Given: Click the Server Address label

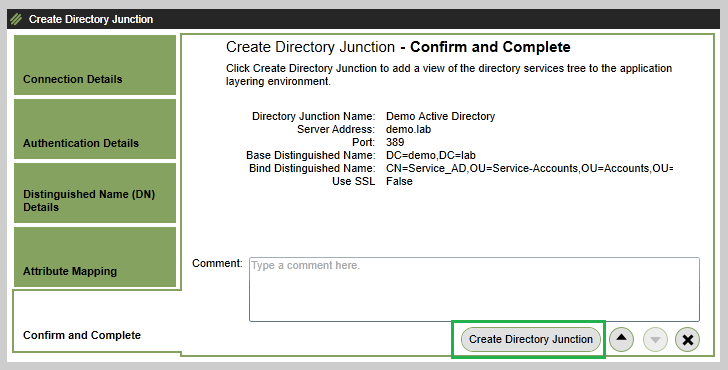Looking at the screenshot, I should pos(336,129).
